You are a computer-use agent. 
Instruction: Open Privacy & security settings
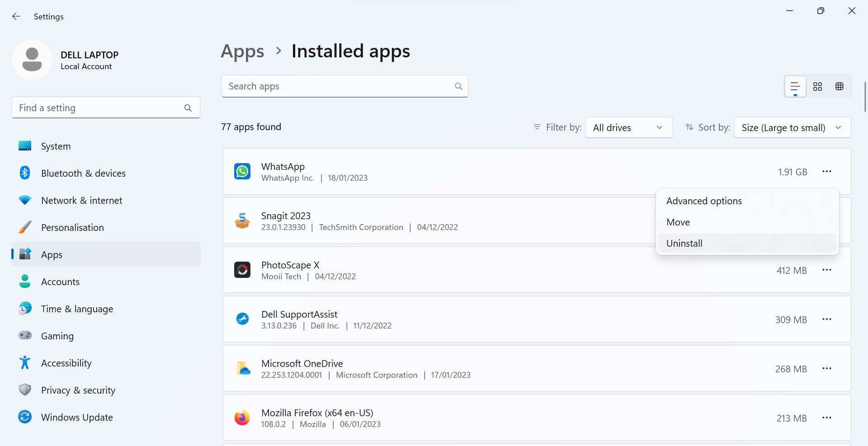[x=106, y=390]
